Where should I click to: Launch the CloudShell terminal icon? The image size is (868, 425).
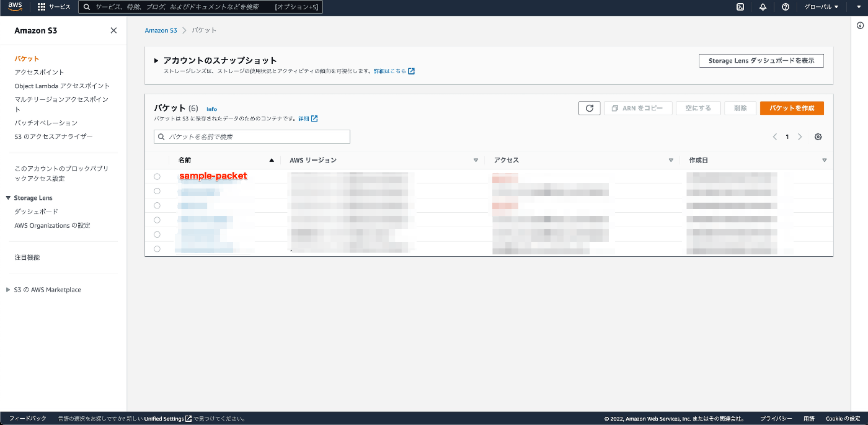point(740,7)
